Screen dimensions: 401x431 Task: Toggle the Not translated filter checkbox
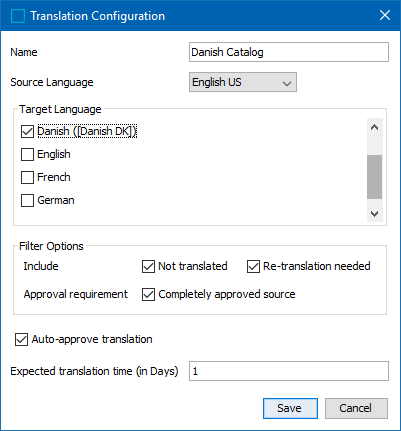(x=148, y=267)
